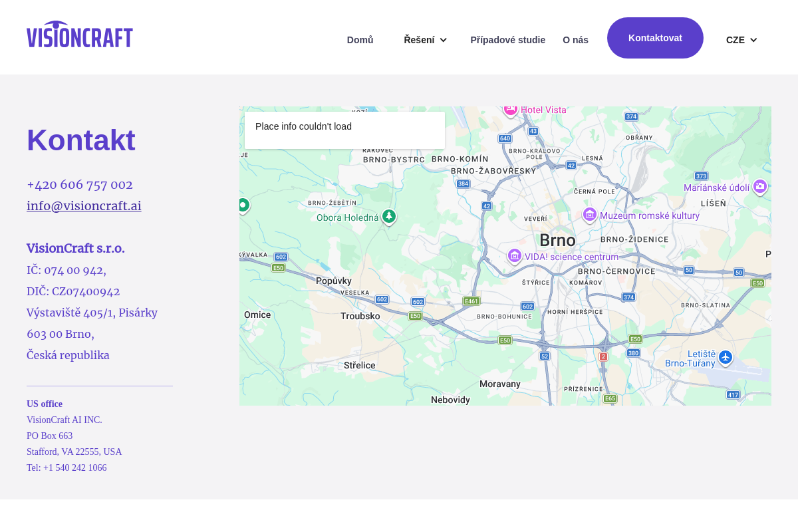Click the Brno city label on map

(x=557, y=240)
